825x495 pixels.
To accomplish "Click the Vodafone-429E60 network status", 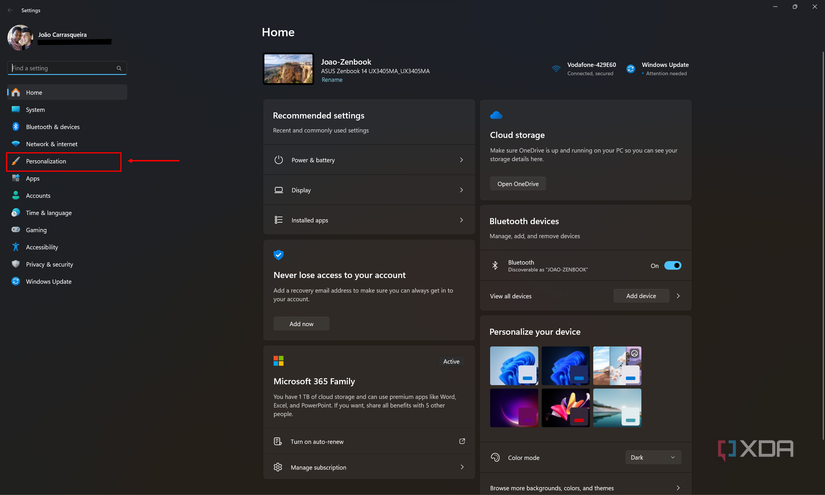I will [584, 69].
